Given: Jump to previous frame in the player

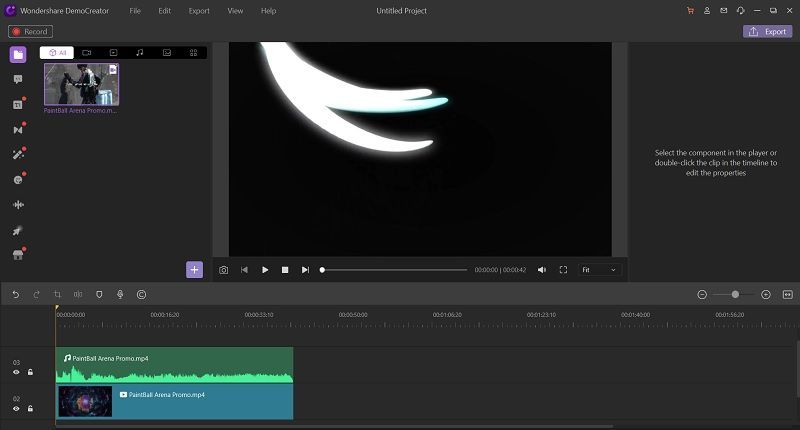Looking at the screenshot, I should tap(244, 270).
